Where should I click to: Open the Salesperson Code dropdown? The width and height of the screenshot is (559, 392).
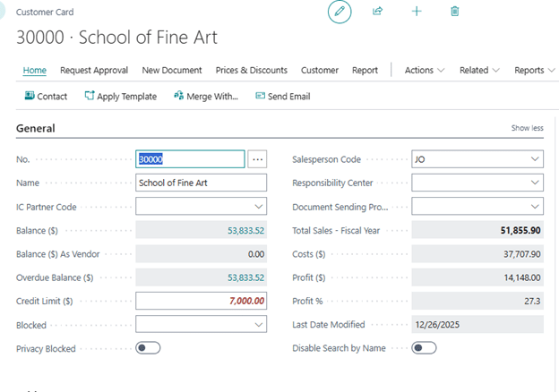(535, 159)
